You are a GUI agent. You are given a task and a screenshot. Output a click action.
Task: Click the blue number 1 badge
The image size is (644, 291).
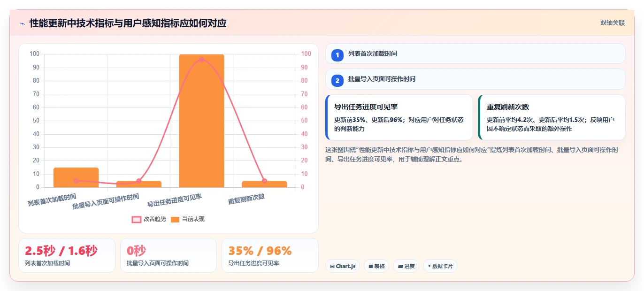point(337,55)
